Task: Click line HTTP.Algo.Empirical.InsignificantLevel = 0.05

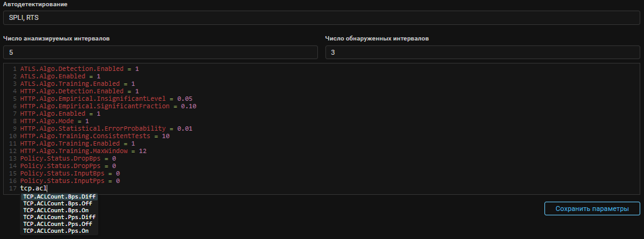Action: (106, 98)
